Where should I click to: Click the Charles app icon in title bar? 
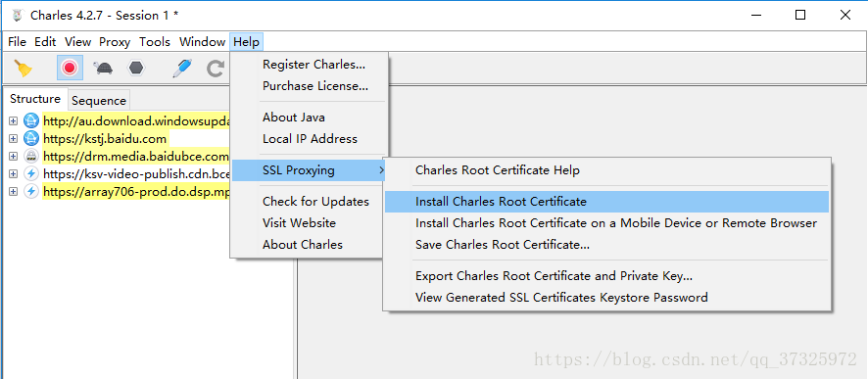coord(18,16)
